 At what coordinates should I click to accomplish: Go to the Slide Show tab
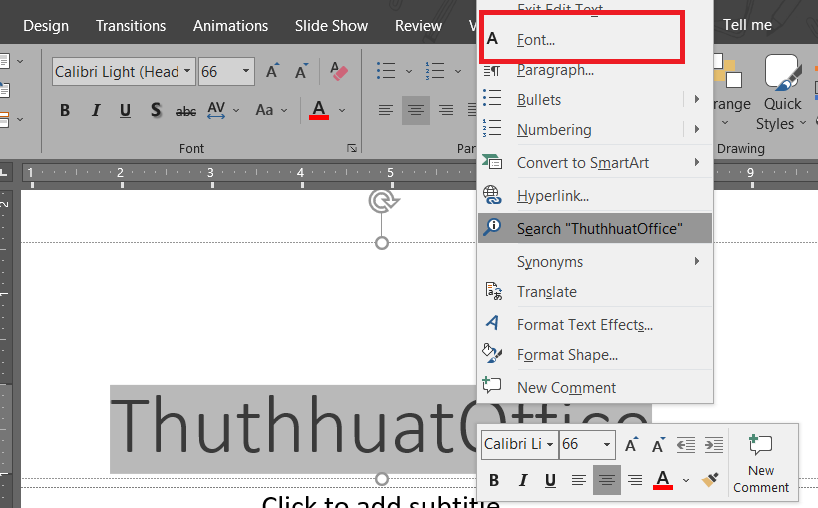331,26
